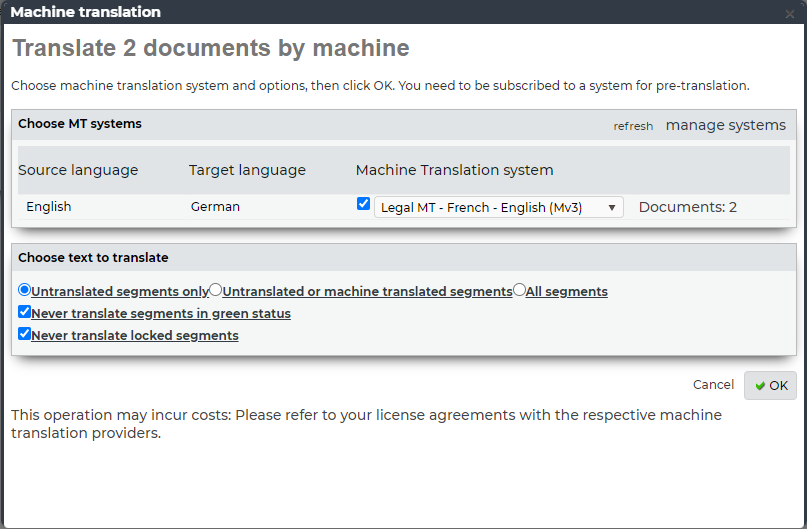Click the Target language column header
The width and height of the screenshot is (807, 529).
click(247, 170)
